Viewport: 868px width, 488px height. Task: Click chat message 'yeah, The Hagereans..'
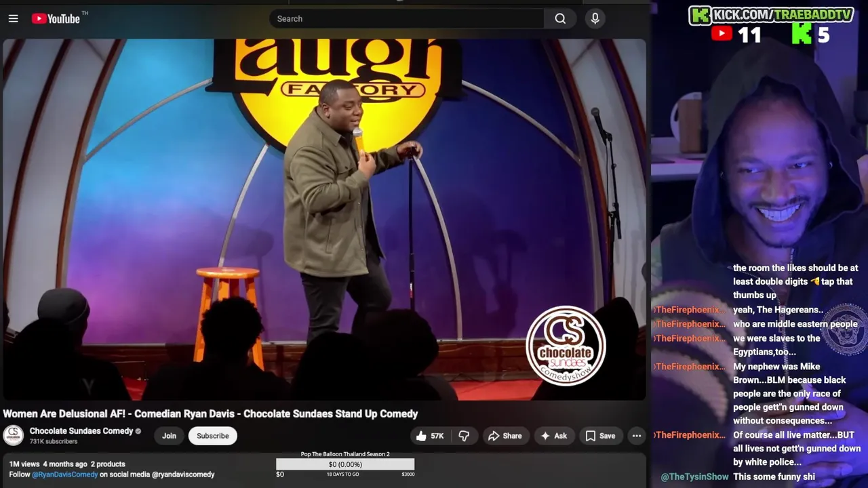pos(778,310)
